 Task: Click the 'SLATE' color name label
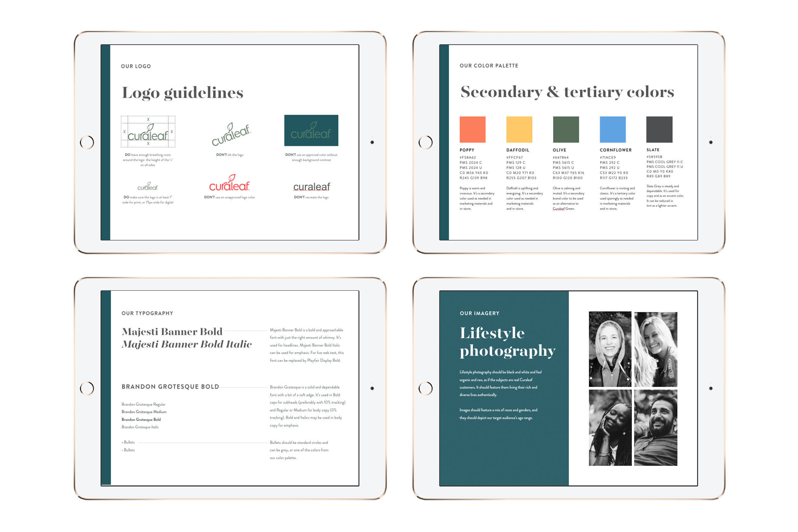pyautogui.click(x=653, y=150)
